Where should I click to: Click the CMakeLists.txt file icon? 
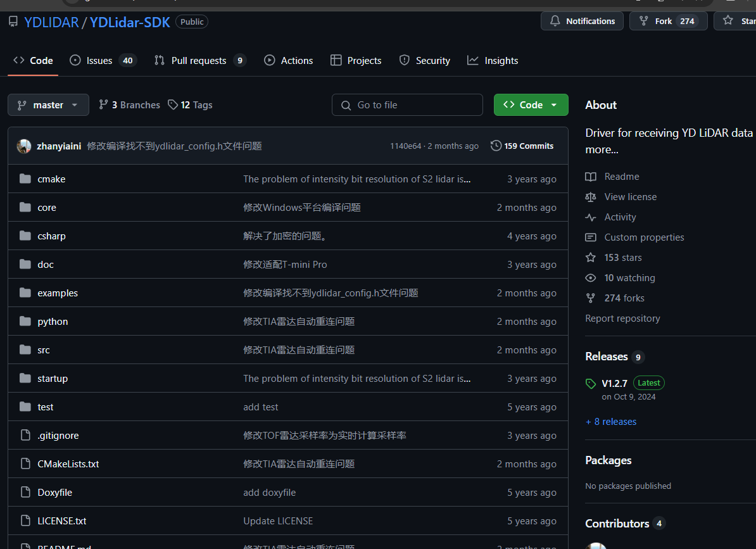tap(25, 464)
